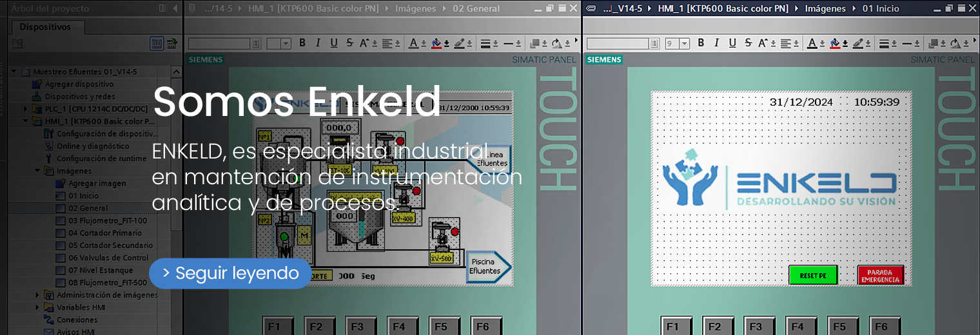Click the border pen color icon in 01 Inicio toolbar
Viewport: 980px width, 335px height.
(x=857, y=43)
